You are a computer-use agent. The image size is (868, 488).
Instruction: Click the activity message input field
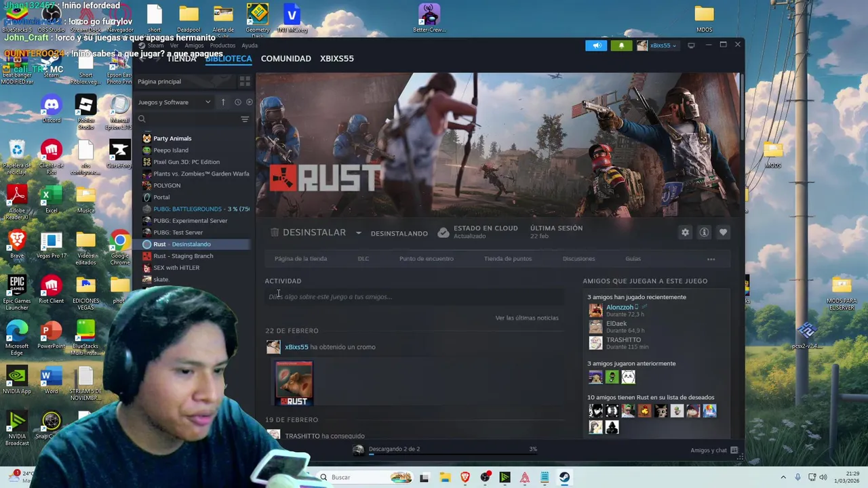414,297
